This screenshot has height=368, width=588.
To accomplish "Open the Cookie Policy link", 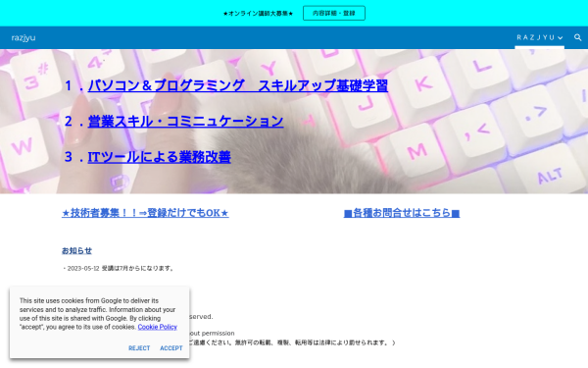I will [x=157, y=327].
